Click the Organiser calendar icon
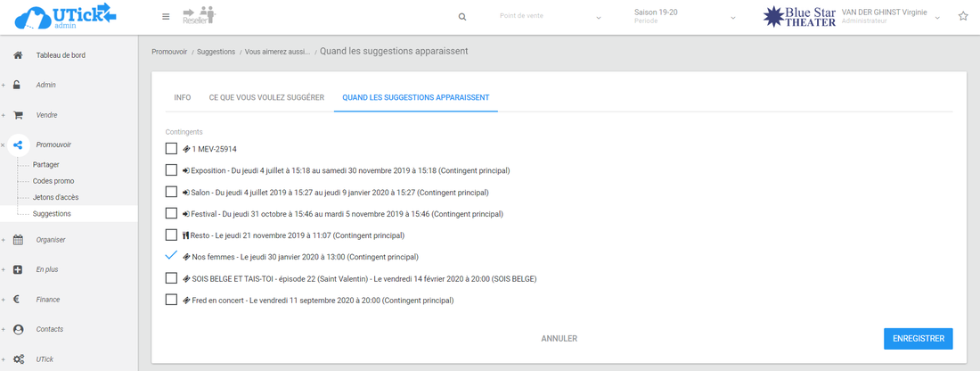This screenshot has height=371, width=980. click(18, 240)
